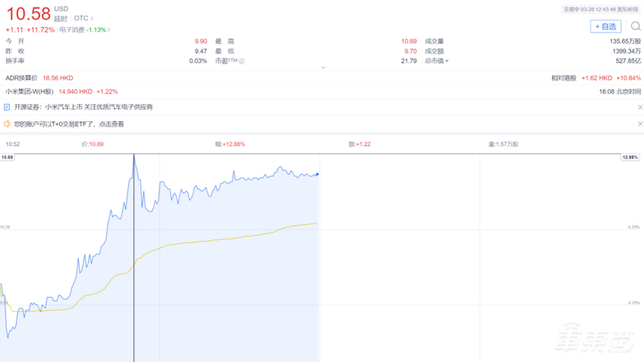The image size is (644, 362).
Task: Expand more quote details chevron
Action: coord(323,68)
